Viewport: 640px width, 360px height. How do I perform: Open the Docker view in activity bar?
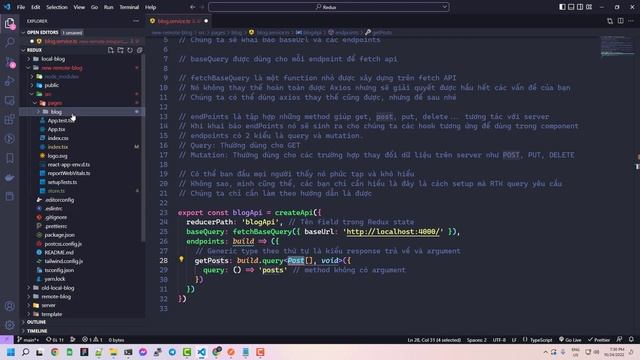coord(10,177)
